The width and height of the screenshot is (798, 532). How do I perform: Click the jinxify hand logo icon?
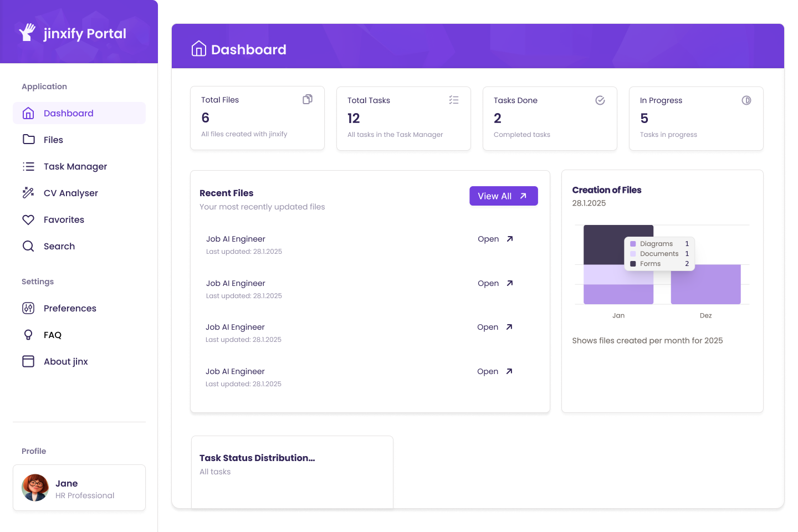click(27, 33)
